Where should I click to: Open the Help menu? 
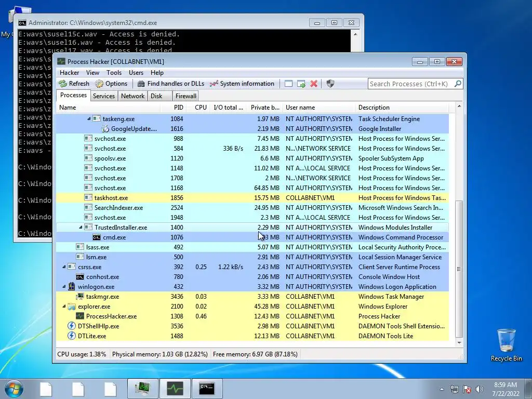(x=157, y=73)
